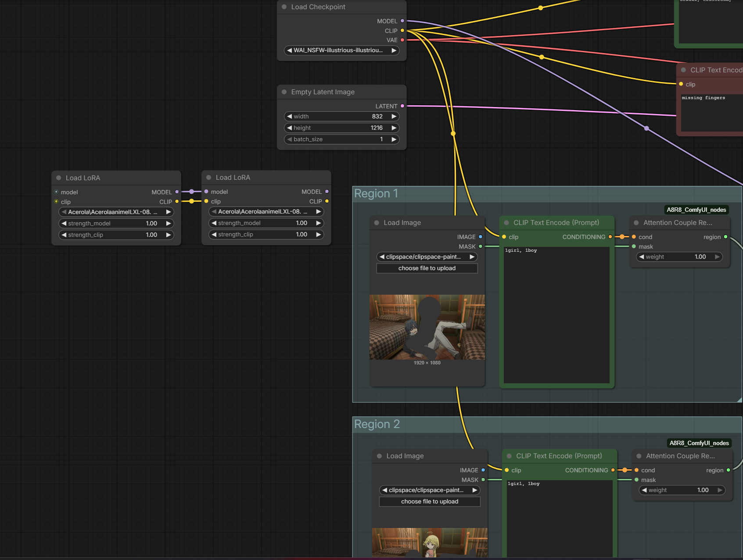Screen dimensions: 743x560
Task: Open the WAI_NSFW-illustrious checkpoint selector
Action: (341, 50)
